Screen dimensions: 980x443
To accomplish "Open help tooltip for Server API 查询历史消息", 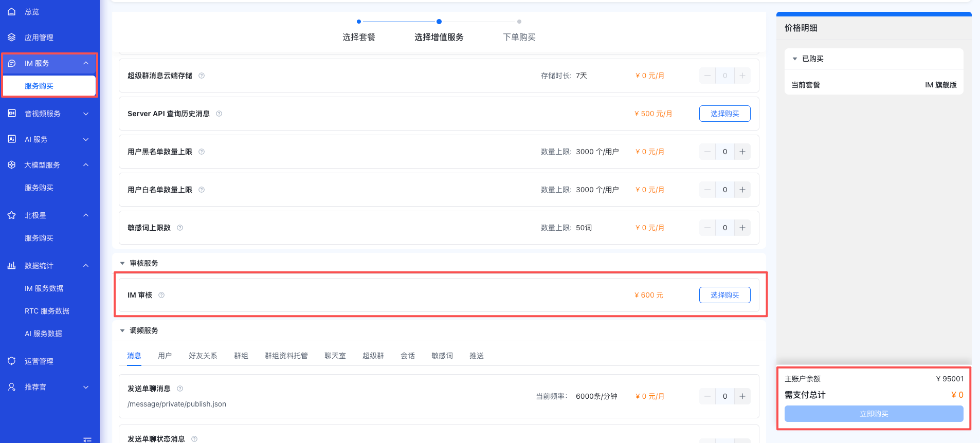I will 219,114.
